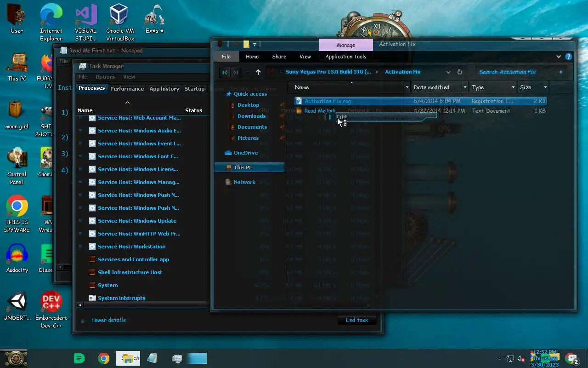The width and height of the screenshot is (588, 368).
Task: Expand the Explorer ribbon with the chevron
Action: (559, 57)
